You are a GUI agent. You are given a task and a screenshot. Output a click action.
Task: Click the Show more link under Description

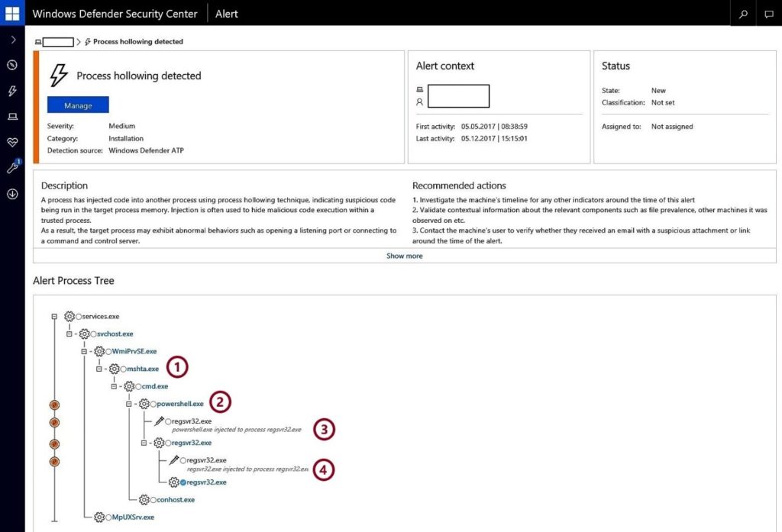[x=404, y=256]
